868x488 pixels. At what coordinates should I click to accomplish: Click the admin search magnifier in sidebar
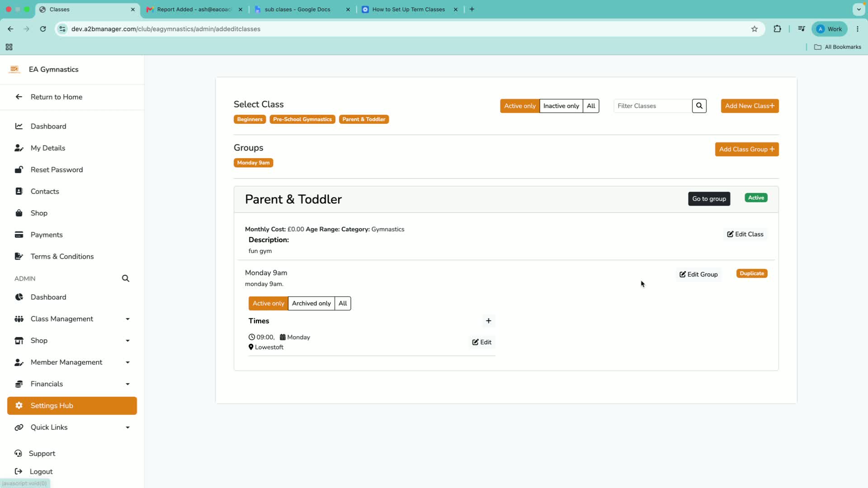[126, 278]
